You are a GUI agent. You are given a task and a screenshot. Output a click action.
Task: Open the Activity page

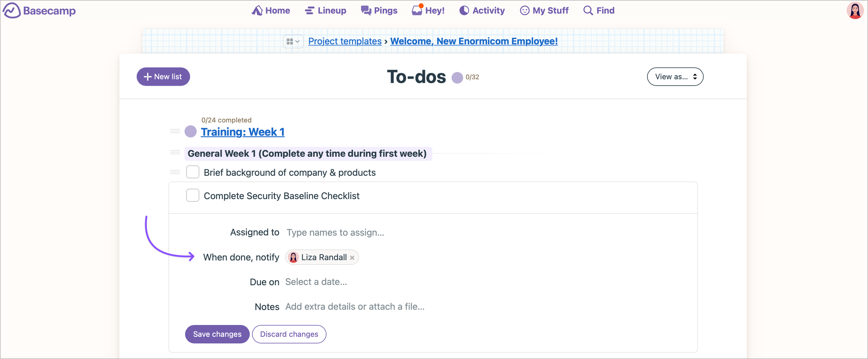point(482,10)
